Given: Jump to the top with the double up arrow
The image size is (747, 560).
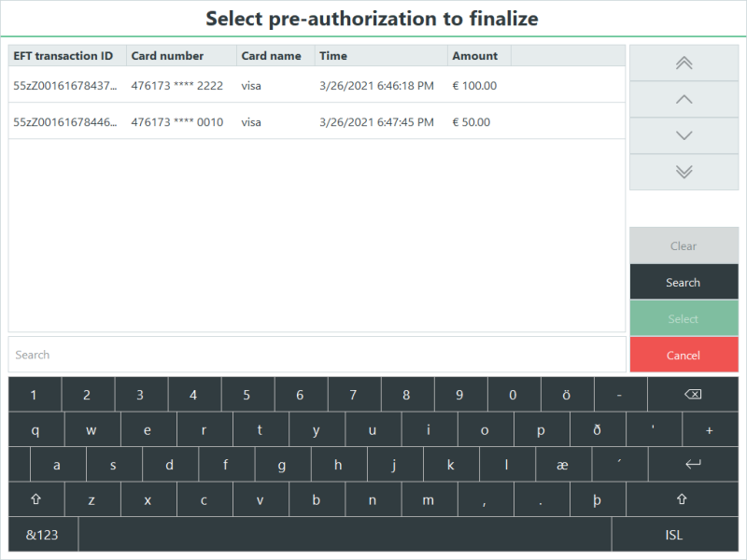Looking at the screenshot, I should (684, 63).
